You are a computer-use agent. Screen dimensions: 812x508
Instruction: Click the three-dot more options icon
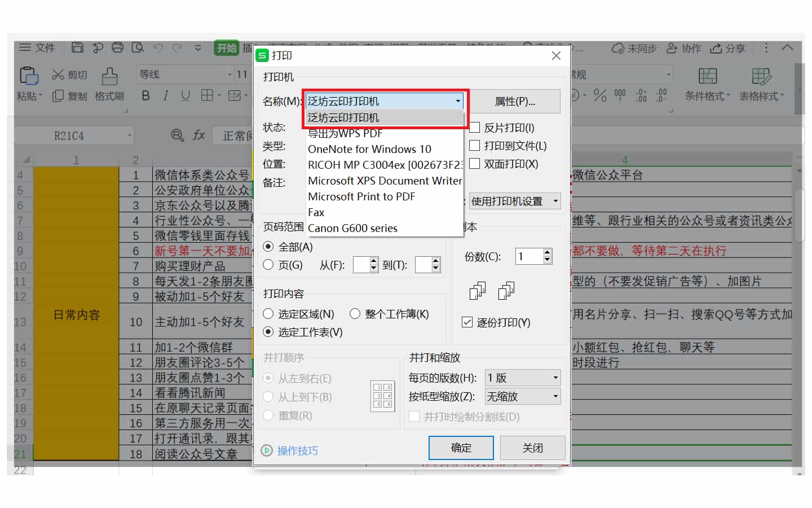(x=766, y=48)
